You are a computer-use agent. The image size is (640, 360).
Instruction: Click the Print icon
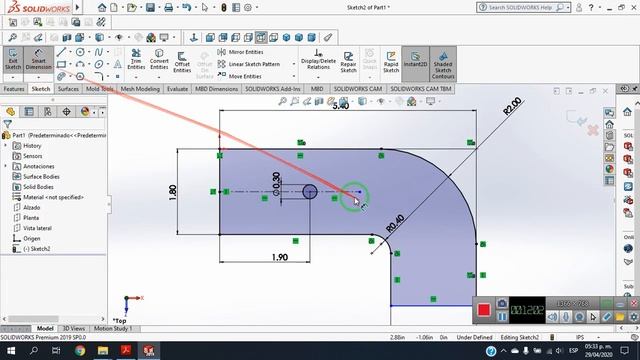tap(168, 7)
